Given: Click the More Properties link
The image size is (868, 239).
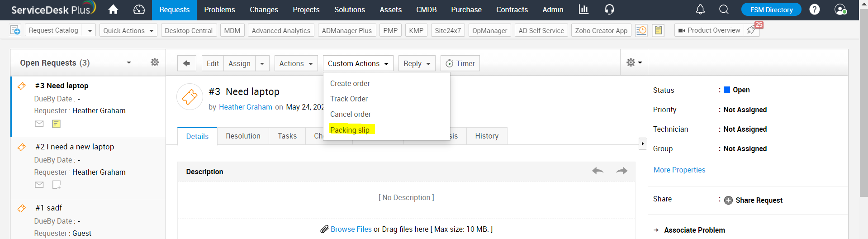Looking at the screenshot, I should coord(679,170).
